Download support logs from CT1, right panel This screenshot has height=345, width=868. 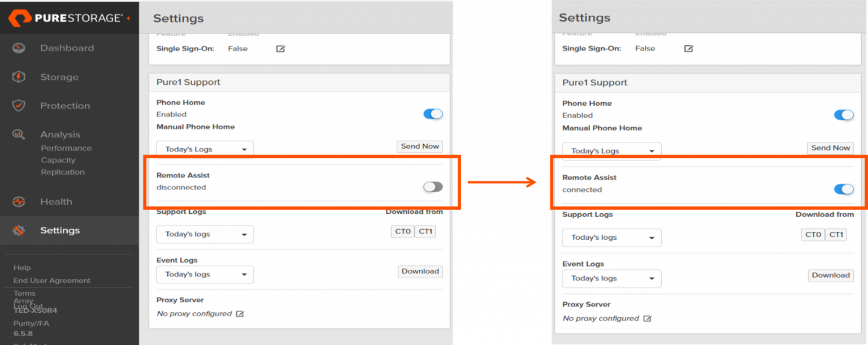pyautogui.click(x=836, y=235)
